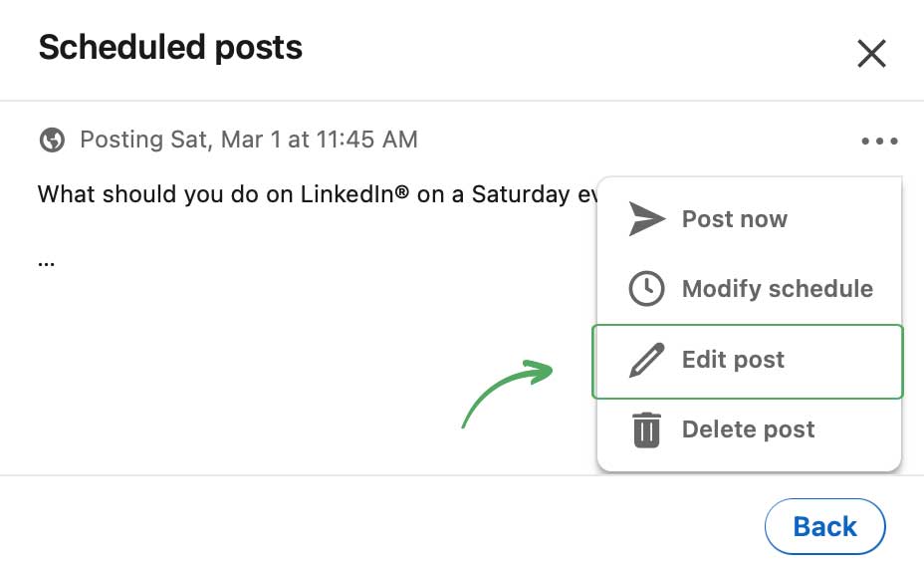This screenshot has width=924, height=570.
Task: Click the word "LinkedIn®" in the post text
Action: (354, 193)
